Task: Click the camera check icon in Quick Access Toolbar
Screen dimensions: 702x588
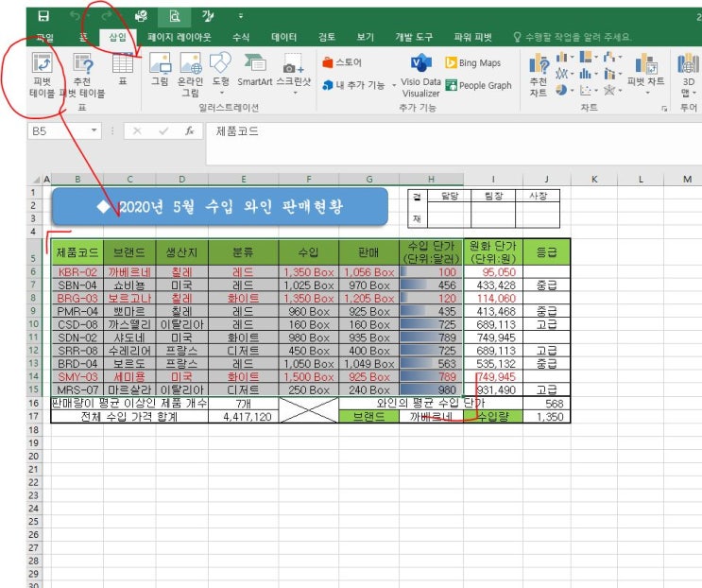Action: click(141, 17)
